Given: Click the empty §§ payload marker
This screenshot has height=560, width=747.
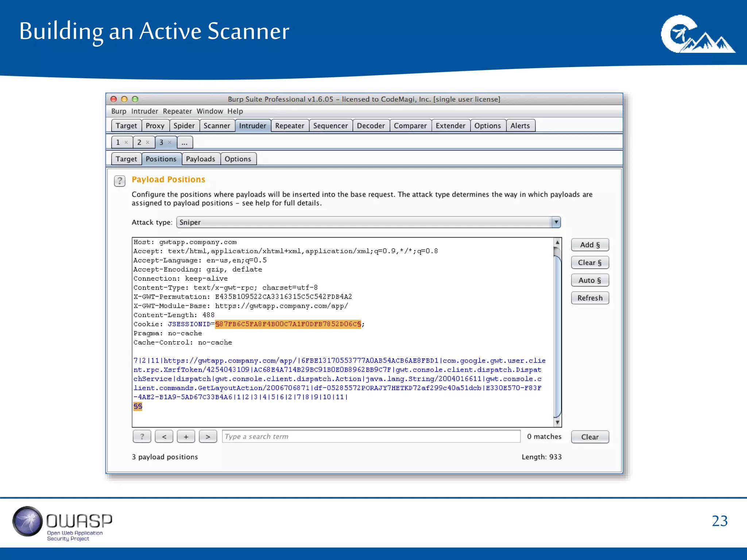Looking at the screenshot, I should (138, 406).
